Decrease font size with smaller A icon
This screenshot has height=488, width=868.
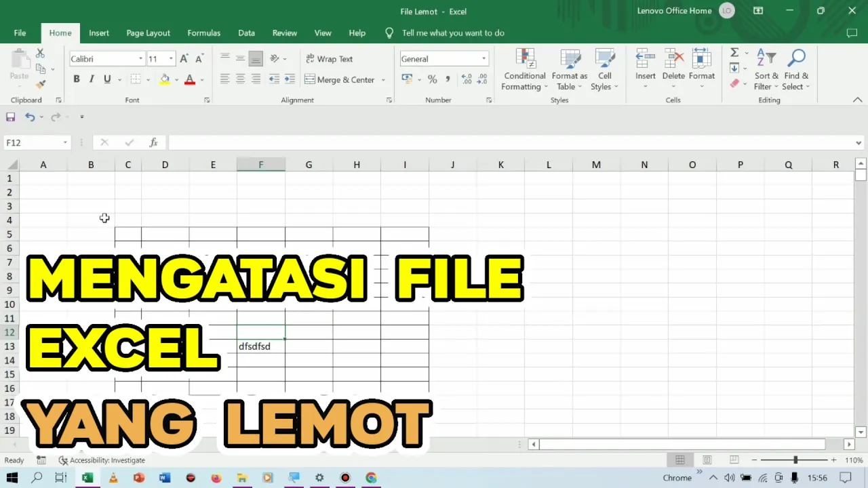[199, 59]
